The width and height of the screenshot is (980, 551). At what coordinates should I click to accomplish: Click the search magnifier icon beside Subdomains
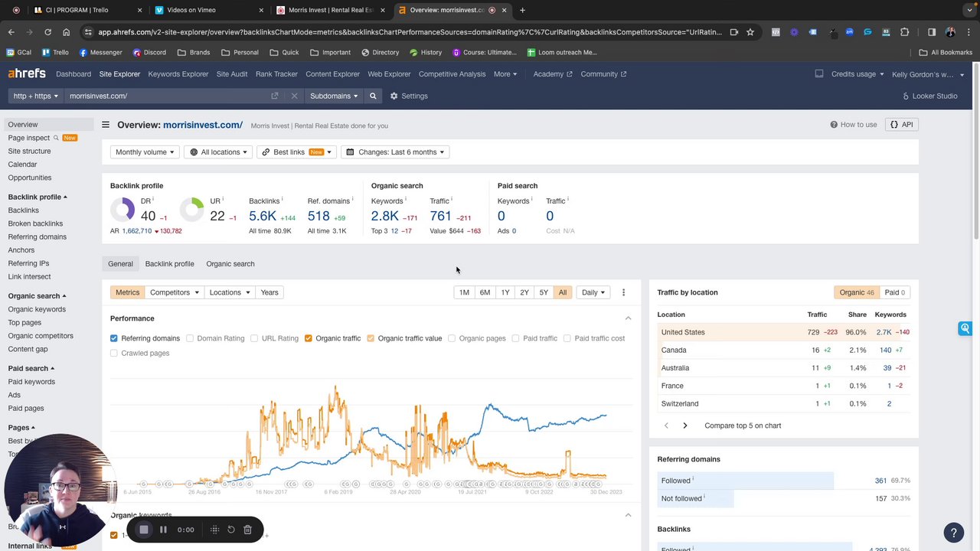[x=373, y=96]
